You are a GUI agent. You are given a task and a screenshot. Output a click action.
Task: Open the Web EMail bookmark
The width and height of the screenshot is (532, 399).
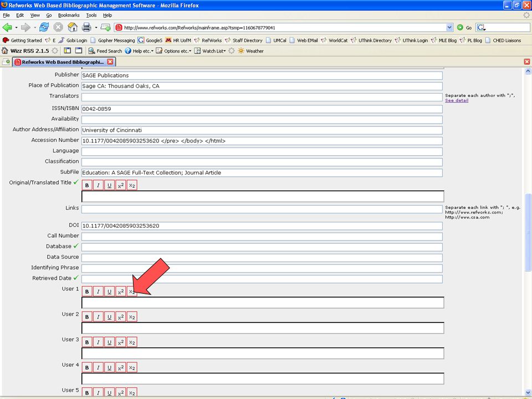point(304,40)
